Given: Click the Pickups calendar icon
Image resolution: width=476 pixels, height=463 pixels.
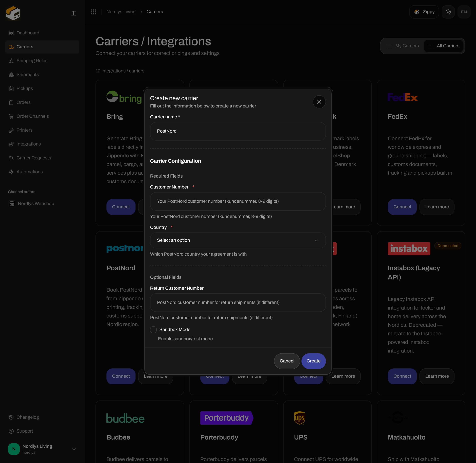Looking at the screenshot, I should pyautogui.click(x=11, y=88).
